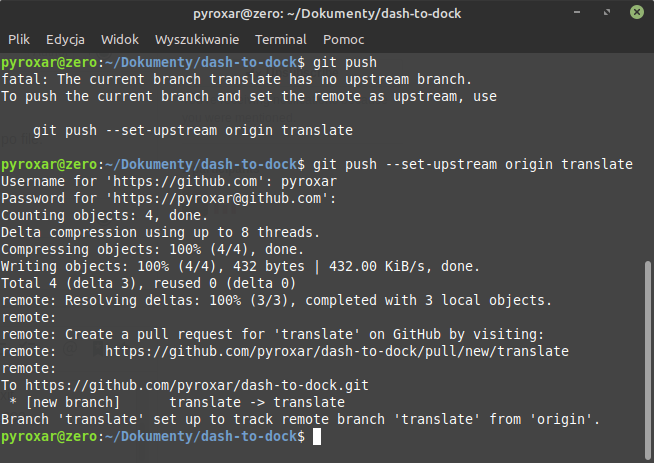This screenshot has width=654, height=463.
Task: Open the Edycja menu
Action: tap(65, 40)
